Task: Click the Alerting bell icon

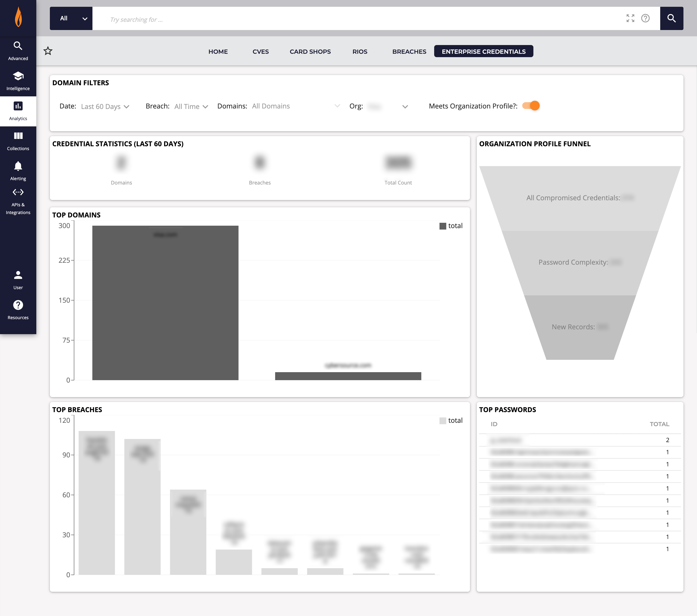Action: [x=18, y=166]
